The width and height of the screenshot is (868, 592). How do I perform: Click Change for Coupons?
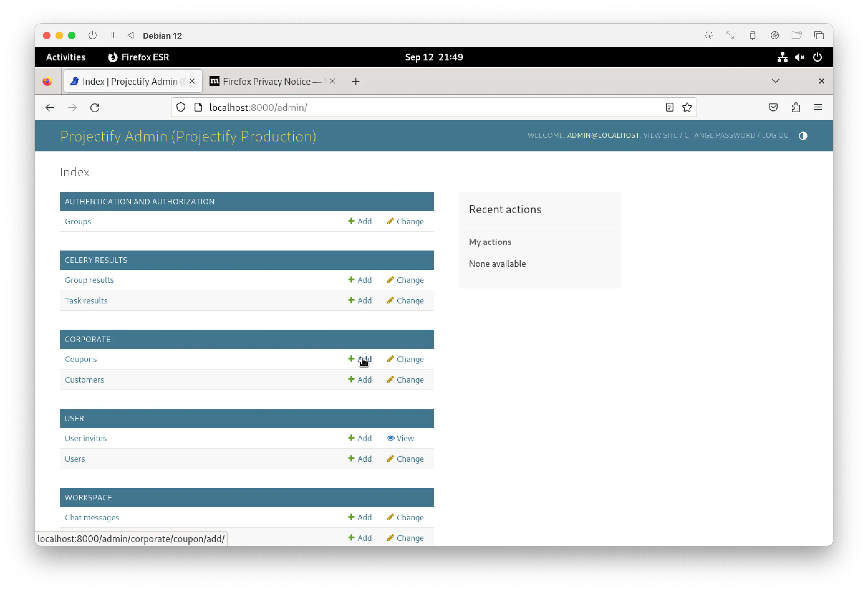tap(405, 359)
